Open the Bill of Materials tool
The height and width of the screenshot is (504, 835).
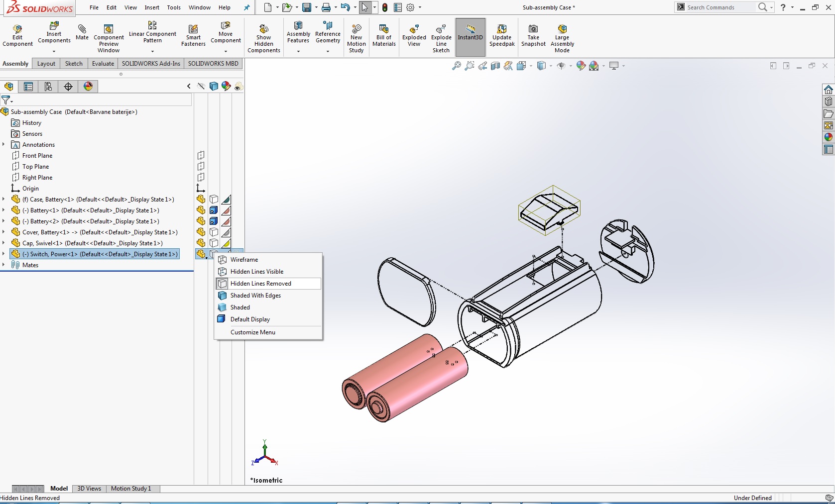click(384, 35)
